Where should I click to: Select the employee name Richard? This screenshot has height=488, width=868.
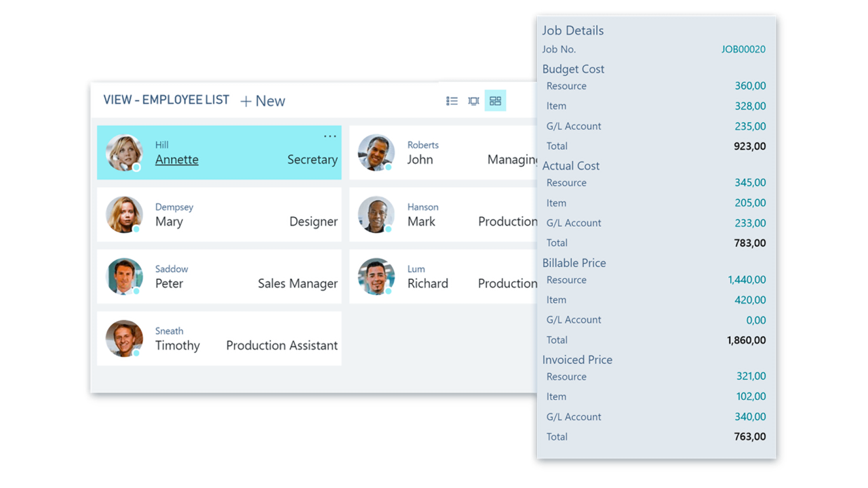coord(428,283)
